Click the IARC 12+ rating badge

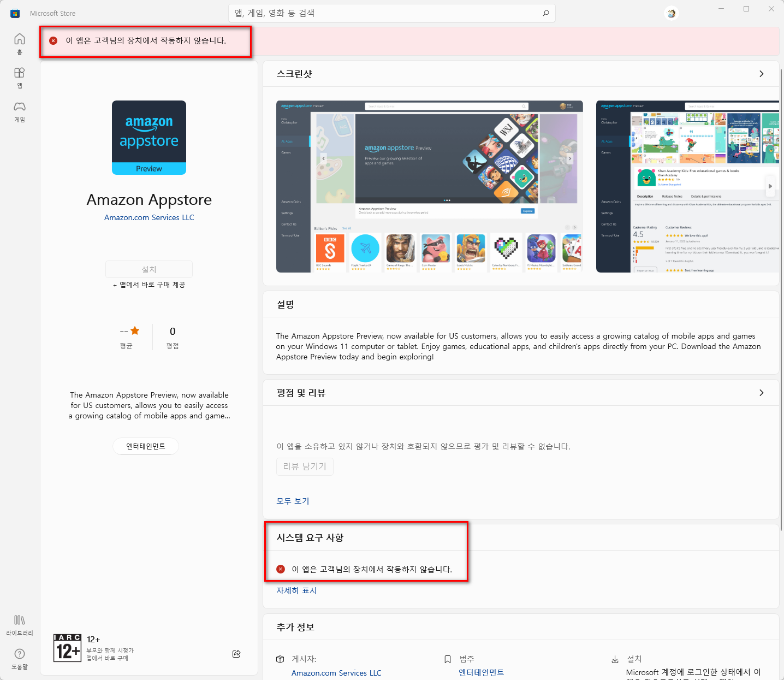(x=67, y=648)
